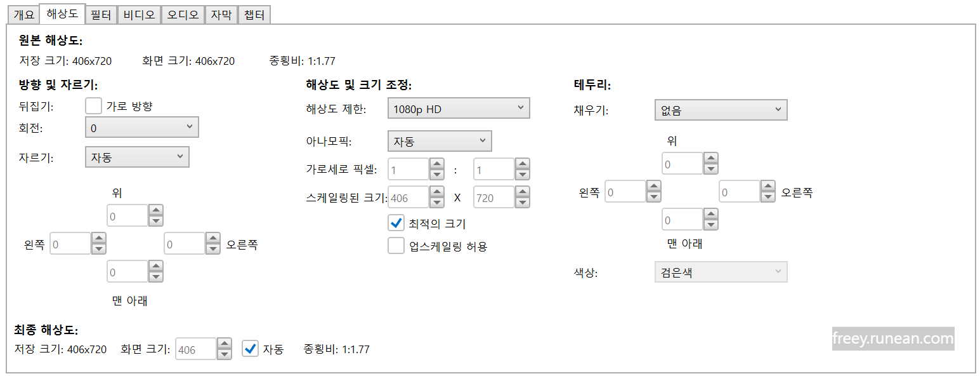Open the 아나모픽 dropdown
The height and width of the screenshot is (376, 980).
439,140
